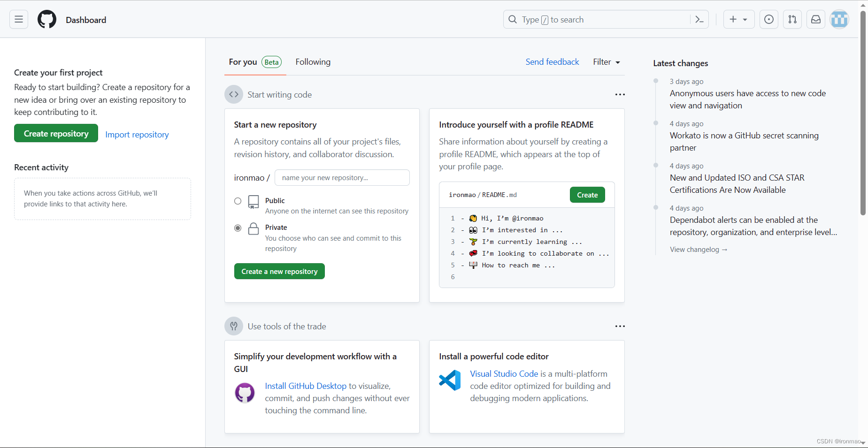Click the page vertical scrollbar
The height and width of the screenshot is (448, 868).
click(863, 113)
